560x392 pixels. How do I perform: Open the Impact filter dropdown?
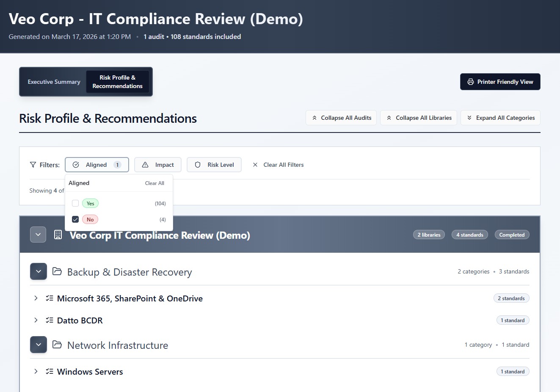point(158,165)
